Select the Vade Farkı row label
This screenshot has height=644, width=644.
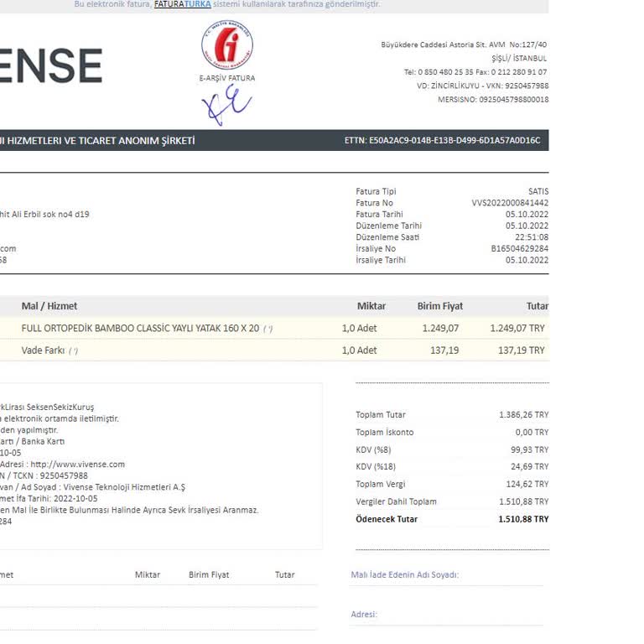click(x=43, y=351)
